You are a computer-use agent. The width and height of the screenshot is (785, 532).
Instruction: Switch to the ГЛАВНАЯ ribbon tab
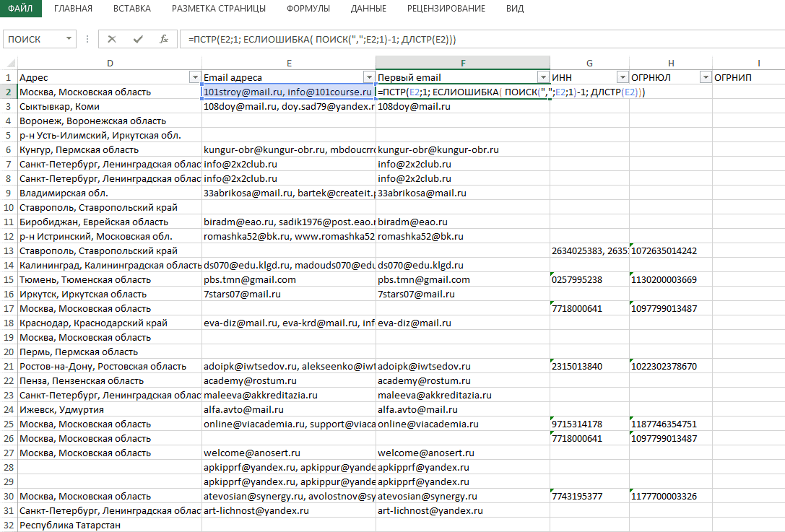73,9
